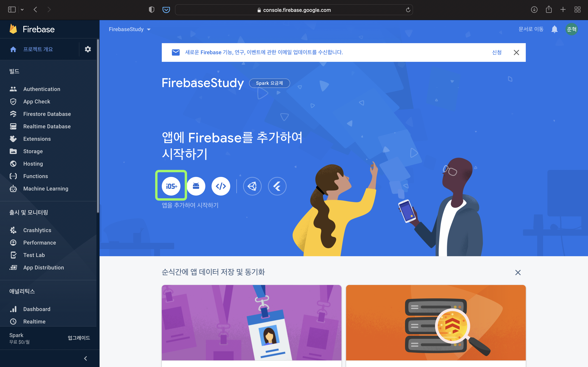Open the Spark 요금제 plan badge
588x367 pixels.
[x=269, y=83]
